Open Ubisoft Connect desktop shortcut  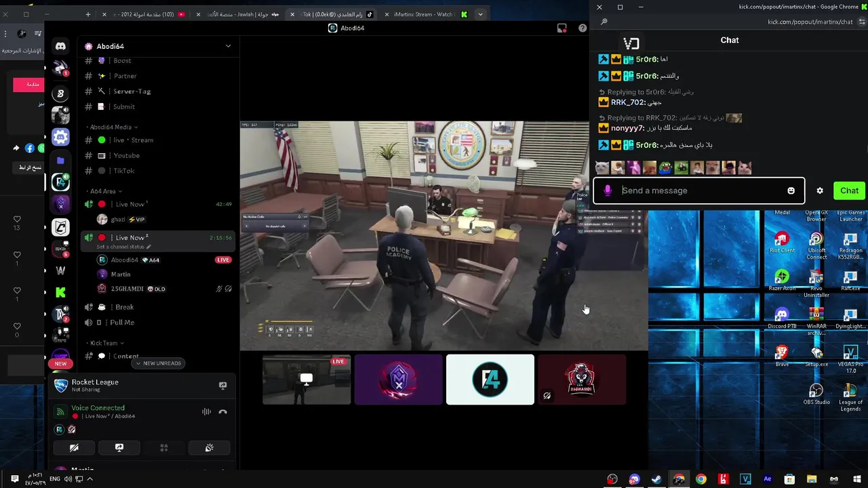816,246
